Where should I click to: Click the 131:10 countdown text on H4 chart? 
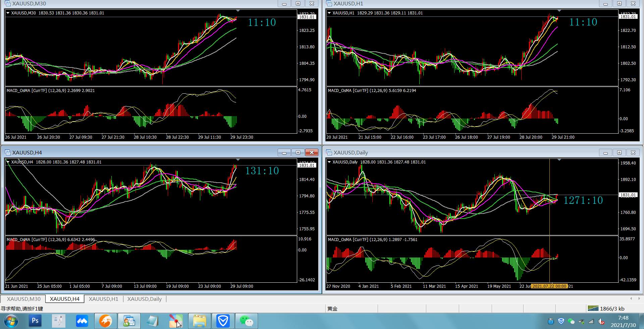pyautogui.click(x=262, y=171)
